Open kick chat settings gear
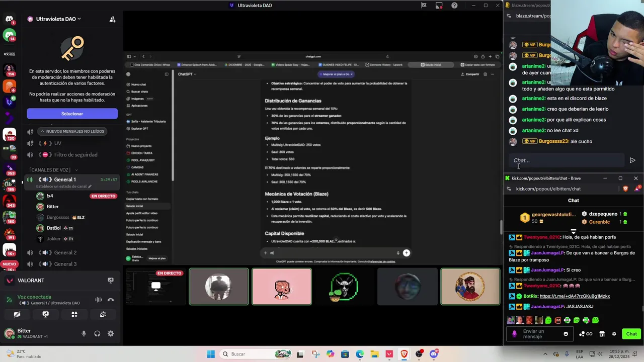Screen dimensions: 644x362 pos(614,334)
